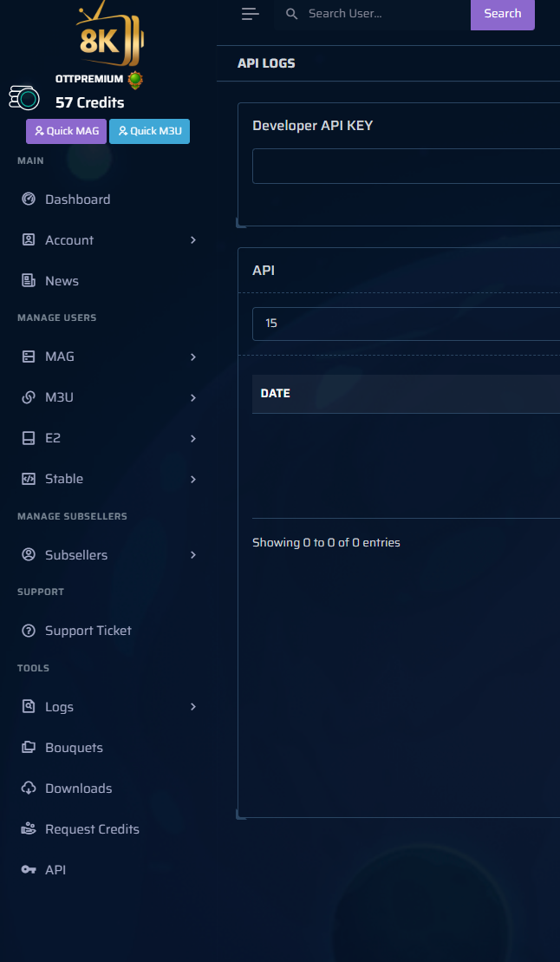Screen dimensions: 560x962
Task: Click the Request Credits hand icon
Action: [x=29, y=829]
